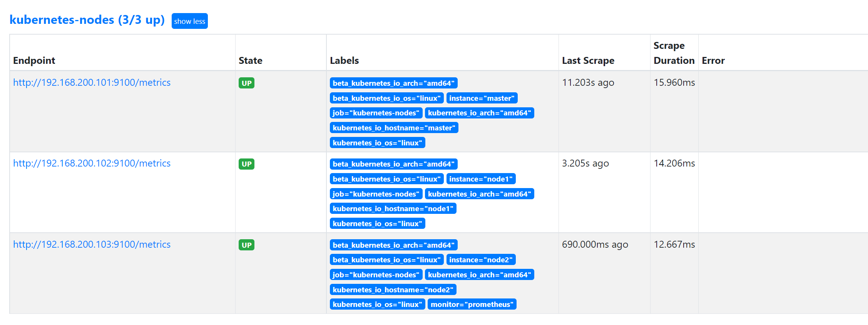Click kubernetes_io_os="linux" label in node1 row
The height and width of the screenshot is (325, 868).
coord(377,223)
